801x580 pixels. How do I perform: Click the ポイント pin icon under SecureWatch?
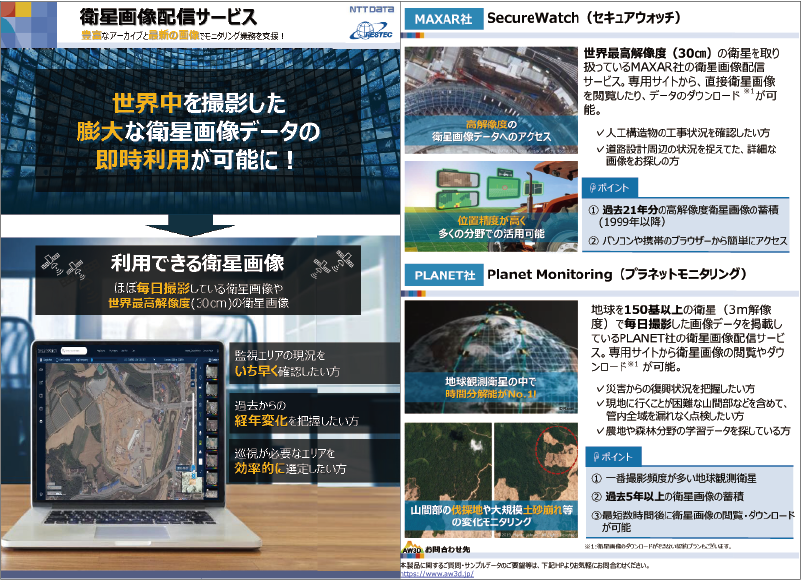point(592,188)
